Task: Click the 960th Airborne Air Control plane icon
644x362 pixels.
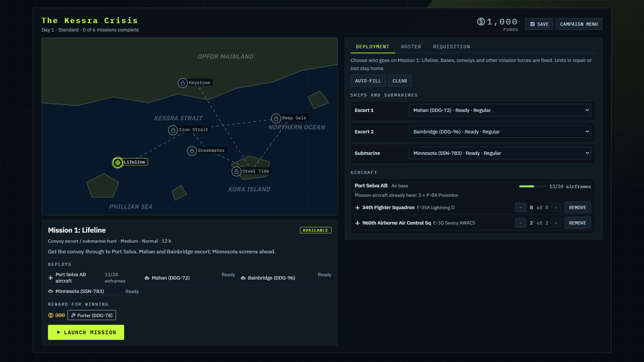Action: click(358, 223)
